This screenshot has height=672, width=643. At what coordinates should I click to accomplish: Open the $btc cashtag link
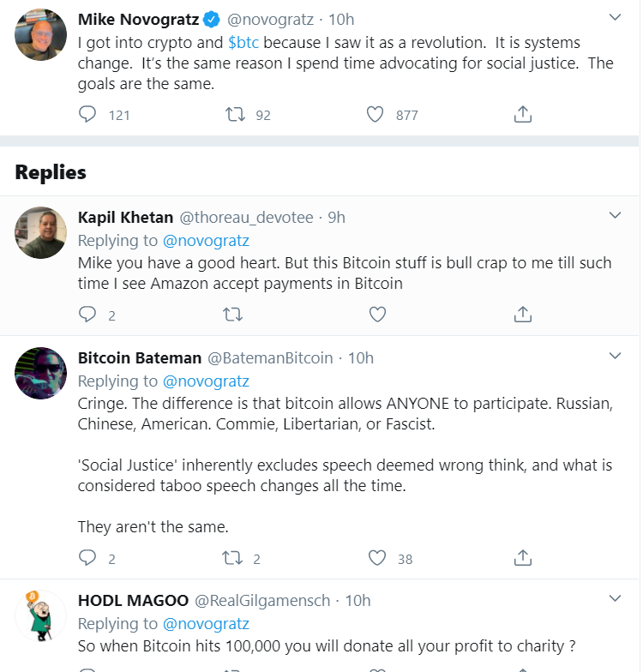243,43
